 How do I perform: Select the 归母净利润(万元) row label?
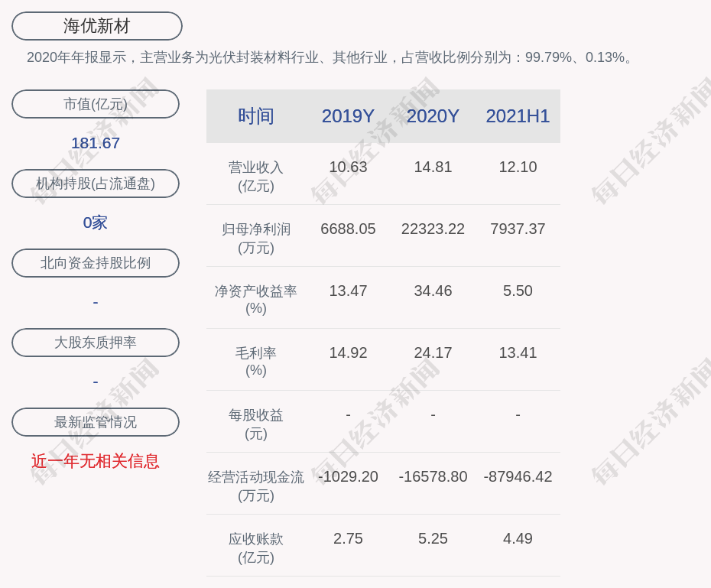point(256,238)
